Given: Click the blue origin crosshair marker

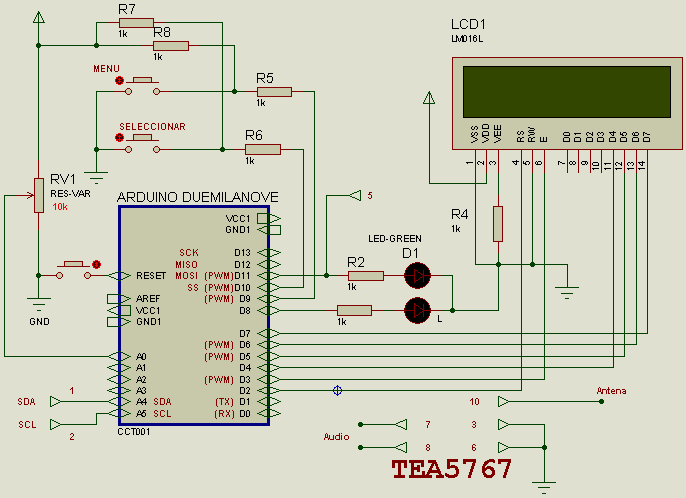Looking at the screenshot, I should tap(337, 390).
